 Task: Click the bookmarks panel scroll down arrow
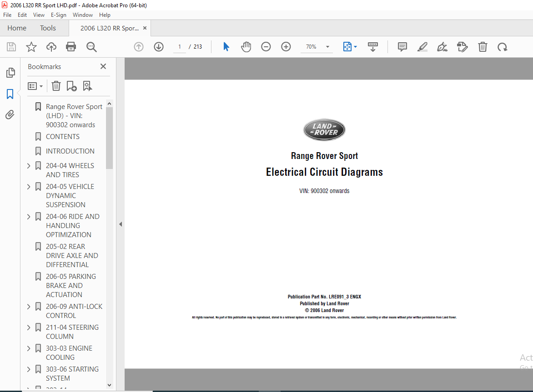pos(109,385)
